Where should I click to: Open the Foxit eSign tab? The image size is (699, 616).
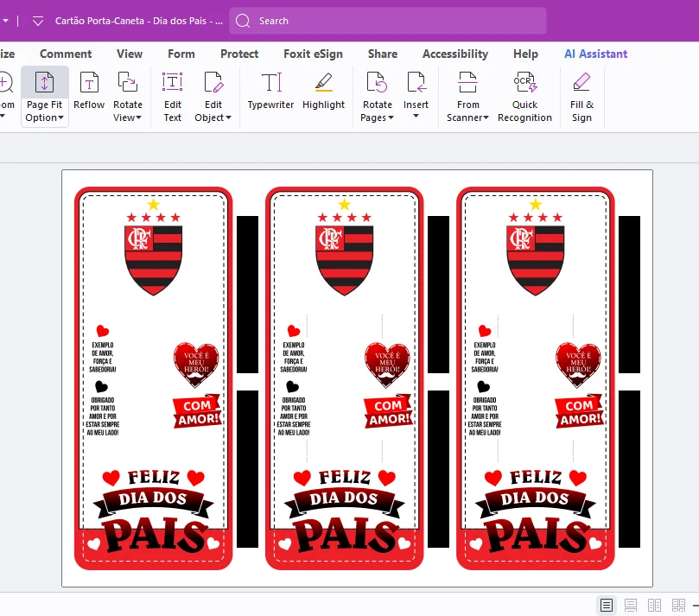pos(313,54)
